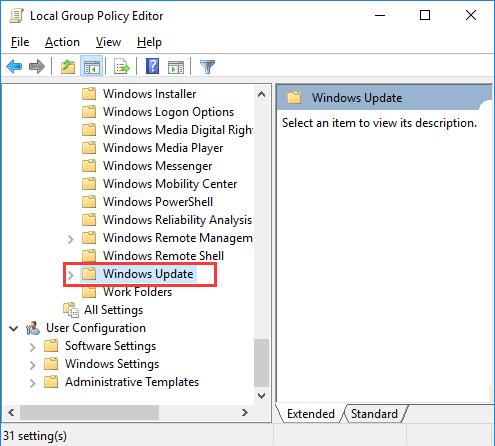
Task: Click the Back arrow toolbar icon
Action: coord(14,67)
